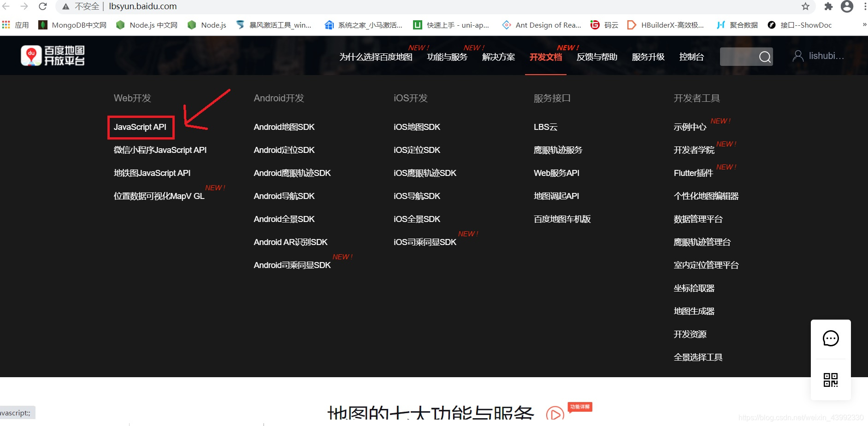The height and width of the screenshot is (426, 868).
Task: Open 开发者学院 link
Action: coord(694,150)
